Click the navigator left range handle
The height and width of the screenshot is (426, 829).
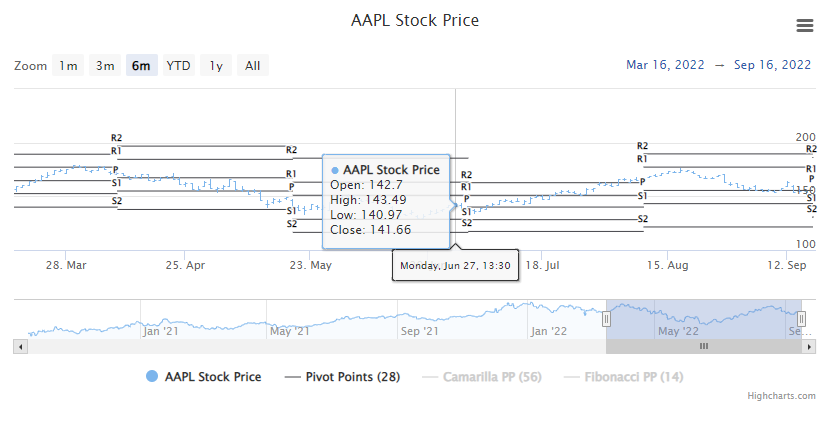606,319
